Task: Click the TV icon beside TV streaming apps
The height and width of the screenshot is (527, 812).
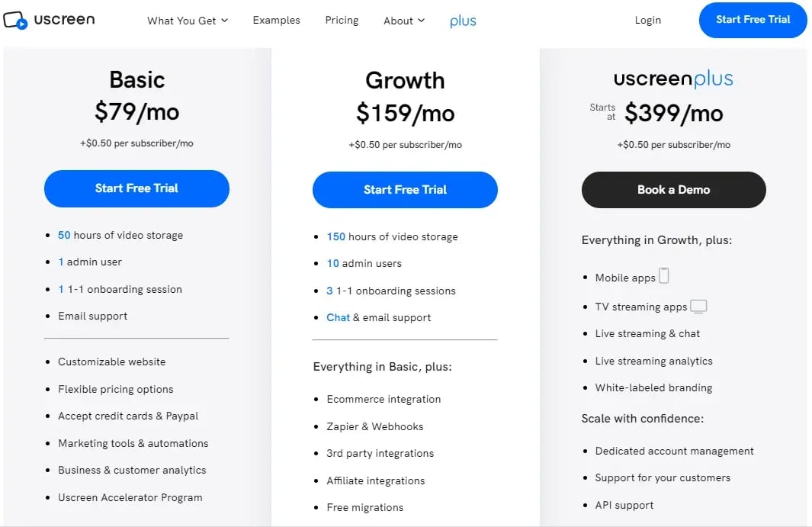Action: [698, 307]
